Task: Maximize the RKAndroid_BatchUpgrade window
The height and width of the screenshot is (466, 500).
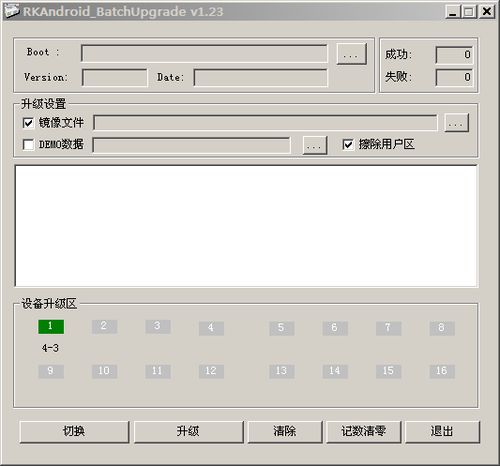Action: pyautogui.click(x=469, y=12)
